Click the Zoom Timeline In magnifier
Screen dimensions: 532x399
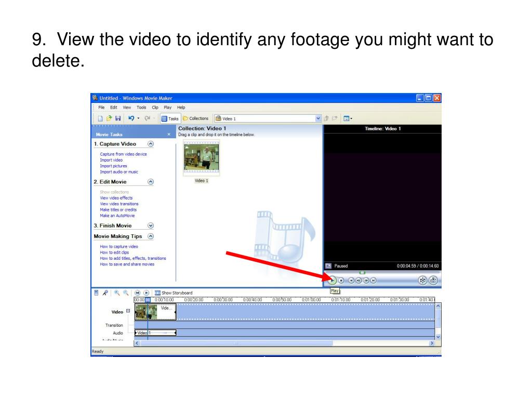[117, 293]
